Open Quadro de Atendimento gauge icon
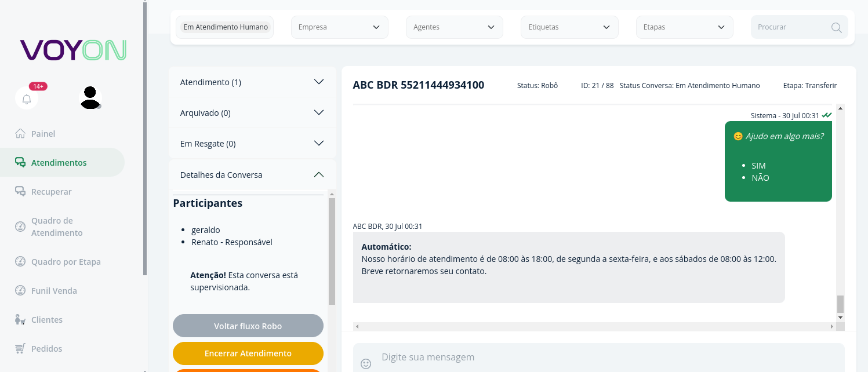This screenshot has height=372, width=868. 20,227
